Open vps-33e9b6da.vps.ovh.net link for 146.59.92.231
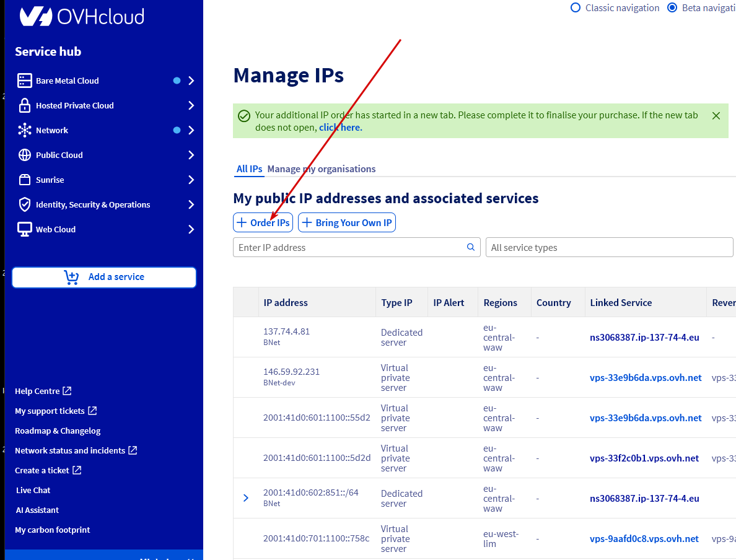This screenshot has height=560, width=736. tap(646, 378)
